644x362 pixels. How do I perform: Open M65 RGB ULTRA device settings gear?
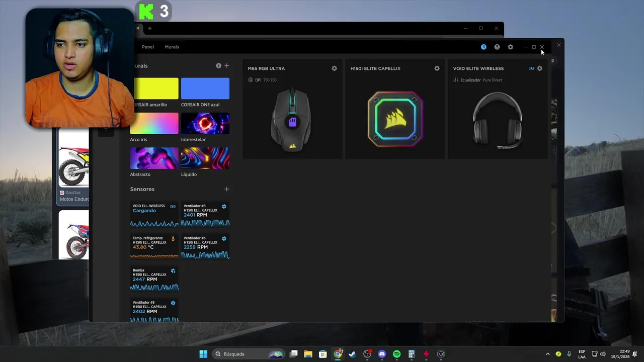pos(334,68)
